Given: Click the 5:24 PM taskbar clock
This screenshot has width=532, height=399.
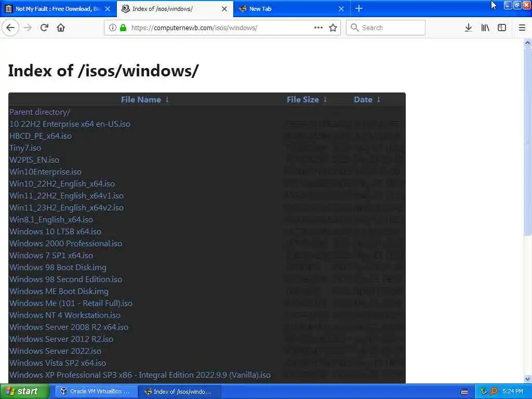Looking at the screenshot, I should click(x=513, y=392).
